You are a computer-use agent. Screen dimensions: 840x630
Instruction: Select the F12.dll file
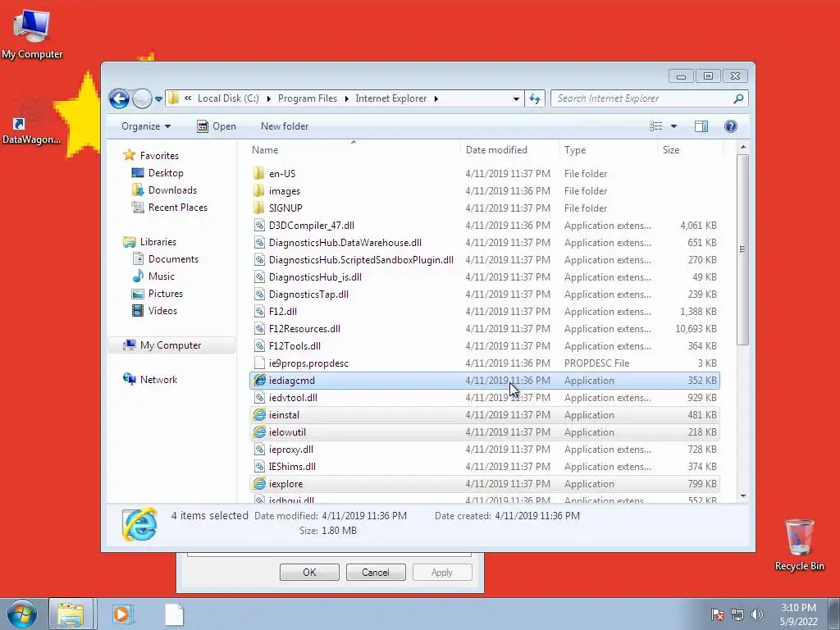(x=484, y=311)
